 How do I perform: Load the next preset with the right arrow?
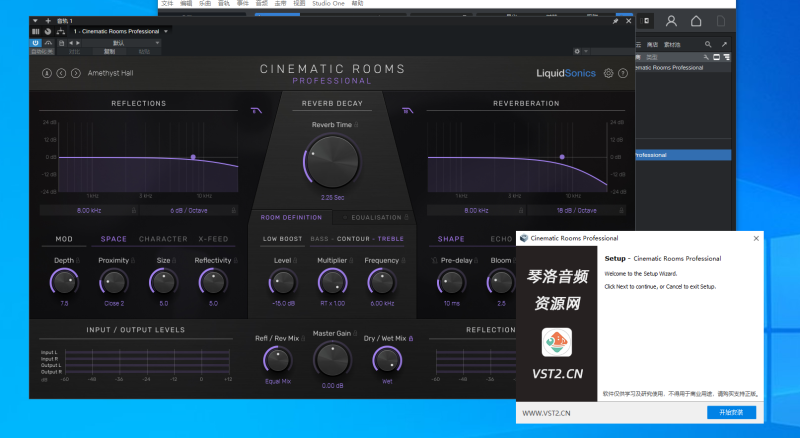tap(76, 73)
